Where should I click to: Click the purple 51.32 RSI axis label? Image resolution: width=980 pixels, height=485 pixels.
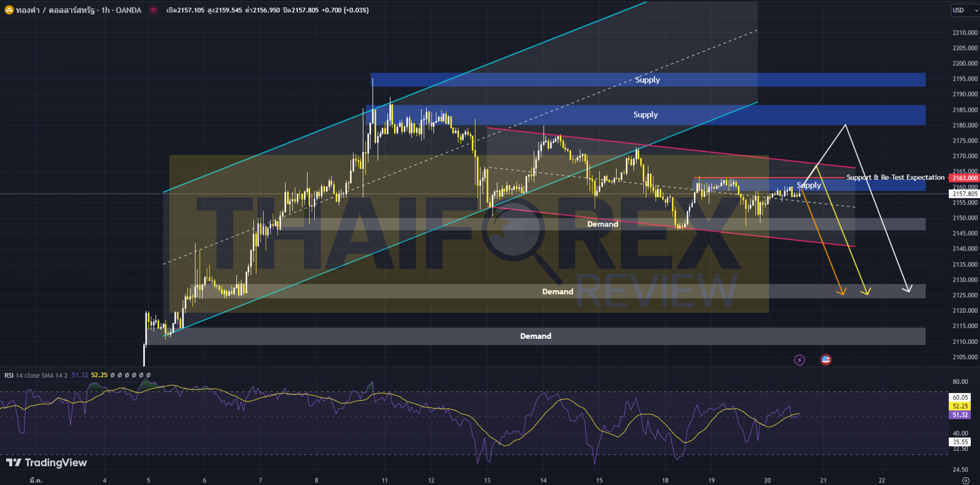(x=960, y=415)
